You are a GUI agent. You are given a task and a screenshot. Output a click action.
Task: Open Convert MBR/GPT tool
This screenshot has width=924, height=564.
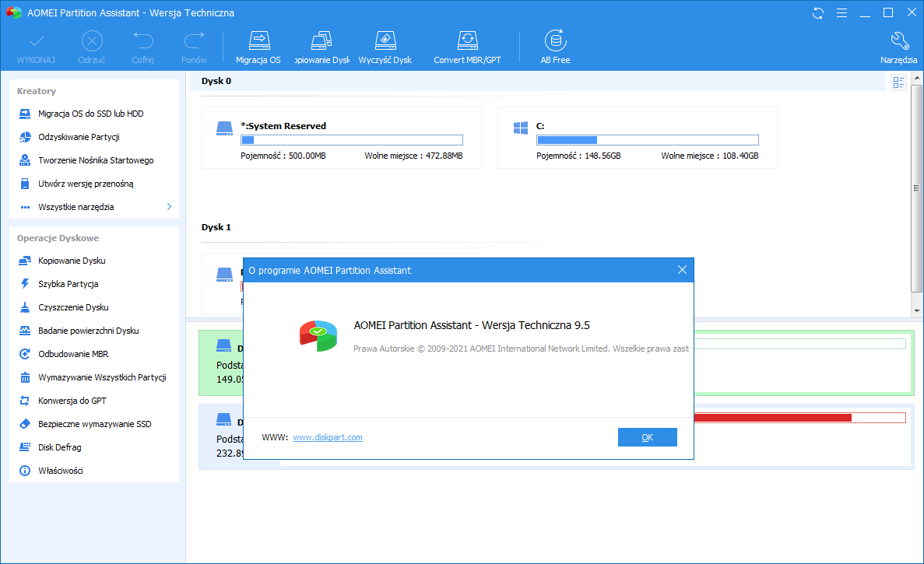click(467, 47)
